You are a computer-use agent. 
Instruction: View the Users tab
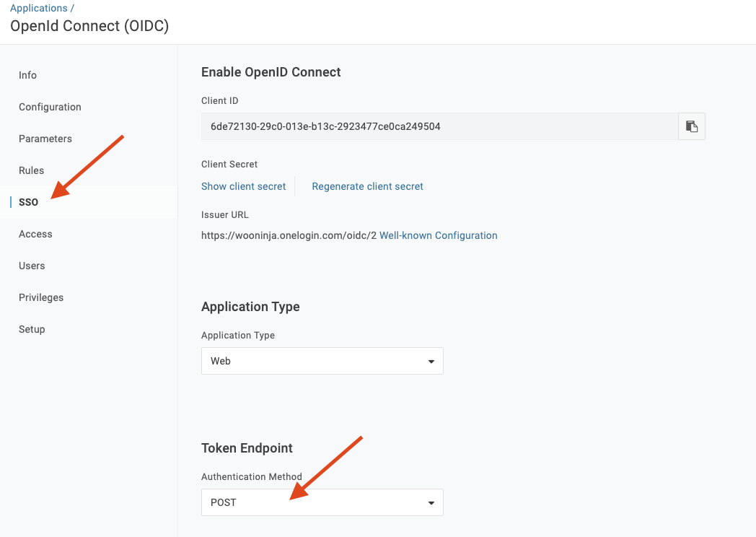(x=32, y=266)
